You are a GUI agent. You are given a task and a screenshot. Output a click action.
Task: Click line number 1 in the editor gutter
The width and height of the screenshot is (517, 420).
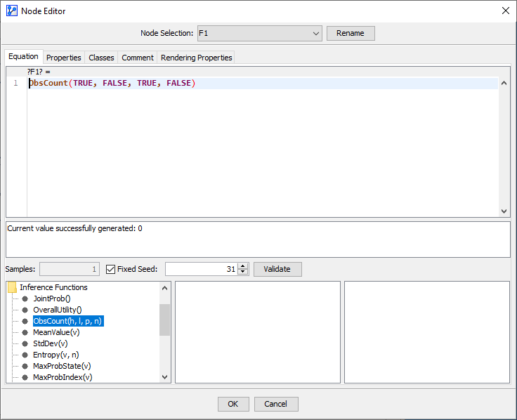[16, 83]
